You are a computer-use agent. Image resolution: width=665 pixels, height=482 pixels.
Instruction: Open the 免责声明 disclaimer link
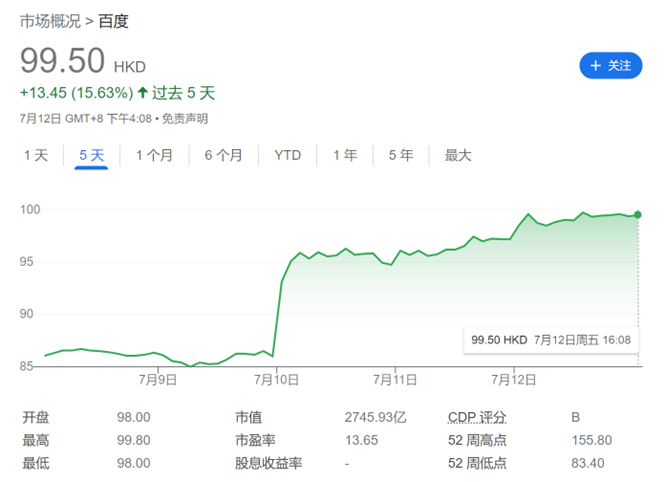tap(185, 118)
